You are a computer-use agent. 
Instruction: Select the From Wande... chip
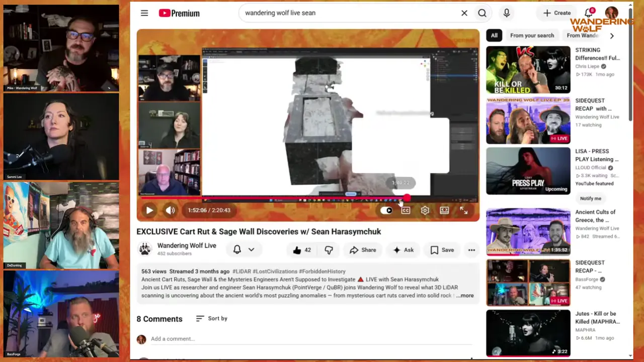[x=583, y=36]
